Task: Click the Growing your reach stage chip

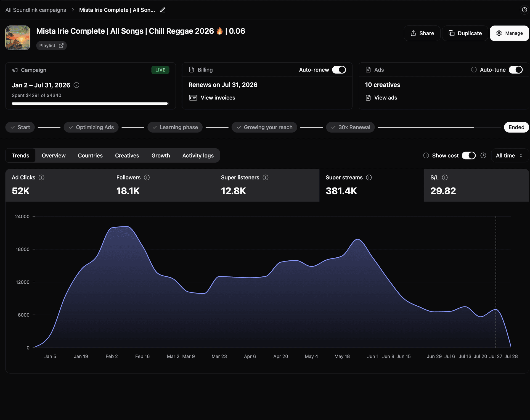Action: click(x=264, y=127)
